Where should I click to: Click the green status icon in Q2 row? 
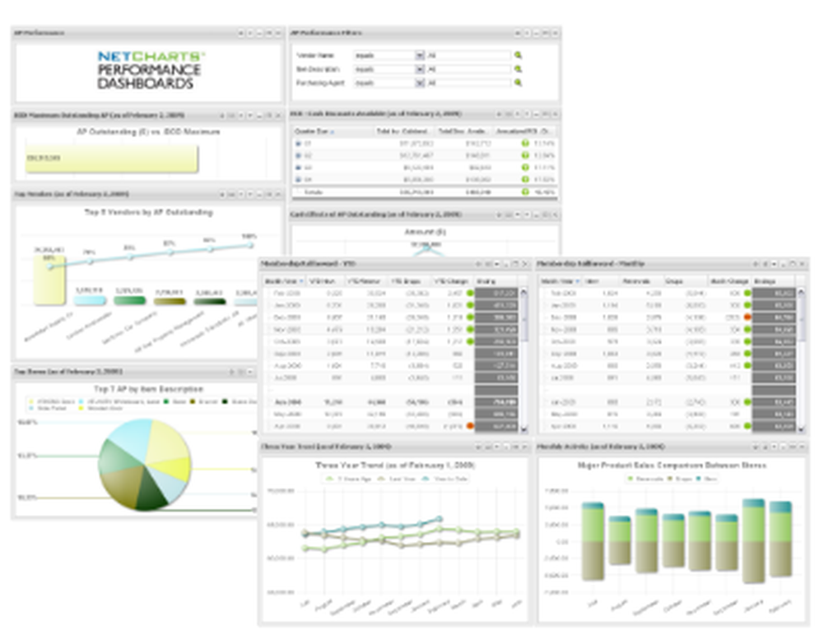point(525,155)
